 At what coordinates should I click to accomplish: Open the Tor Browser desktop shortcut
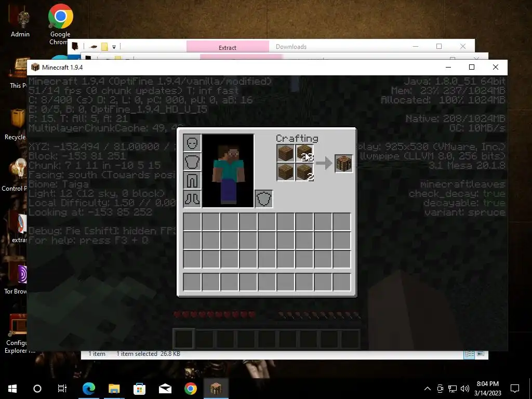(x=16, y=280)
